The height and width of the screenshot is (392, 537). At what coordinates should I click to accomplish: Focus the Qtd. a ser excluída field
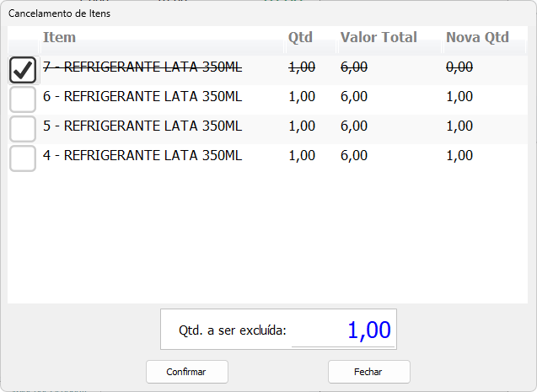click(x=342, y=330)
